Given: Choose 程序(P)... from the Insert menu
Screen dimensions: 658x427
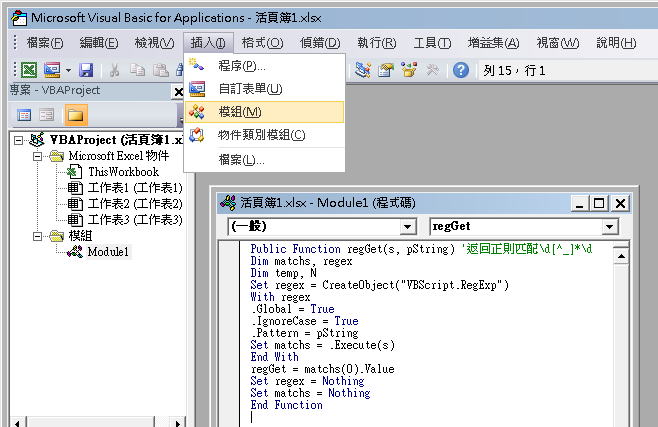Looking at the screenshot, I should tap(264, 66).
